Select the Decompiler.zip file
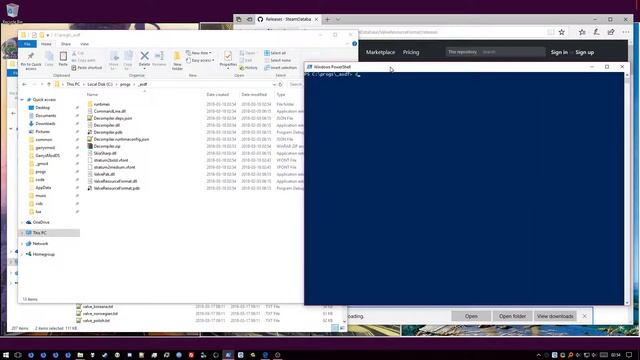The height and width of the screenshot is (360, 640). 107,146
